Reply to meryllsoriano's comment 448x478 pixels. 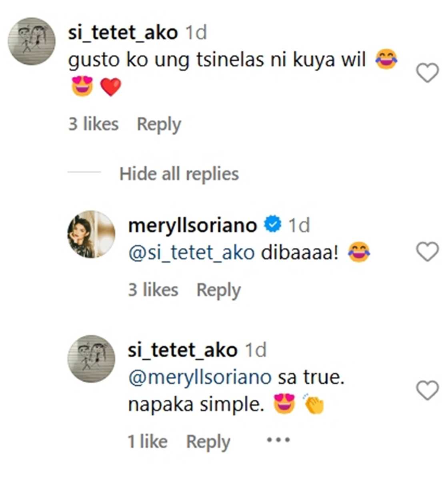[x=218, y=290]
